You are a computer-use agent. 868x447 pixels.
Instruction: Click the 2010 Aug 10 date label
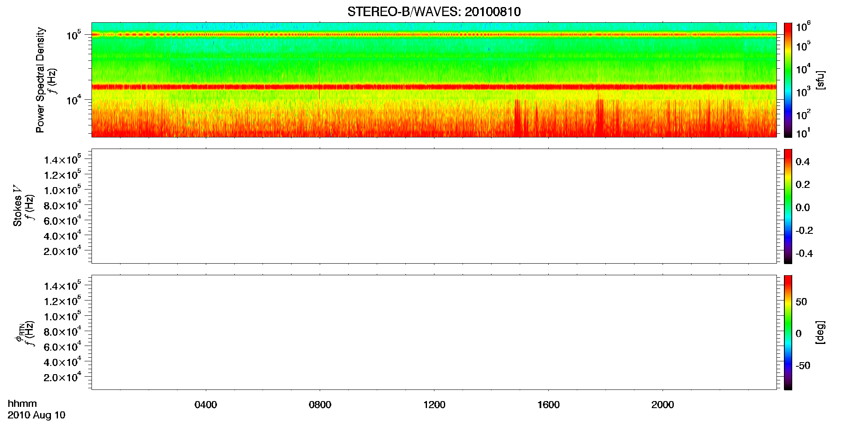[x=36, y=415]
